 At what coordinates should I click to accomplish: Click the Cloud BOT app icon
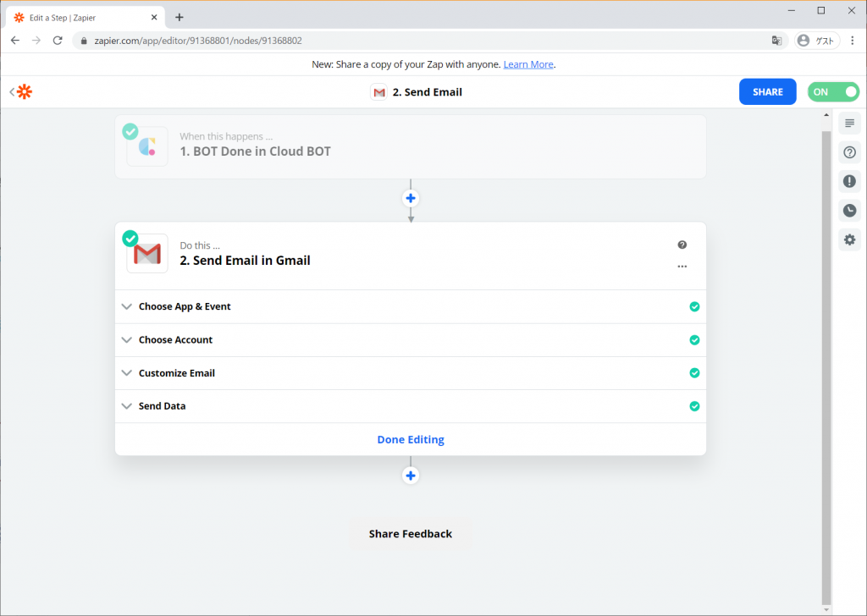tap(147, 146)
